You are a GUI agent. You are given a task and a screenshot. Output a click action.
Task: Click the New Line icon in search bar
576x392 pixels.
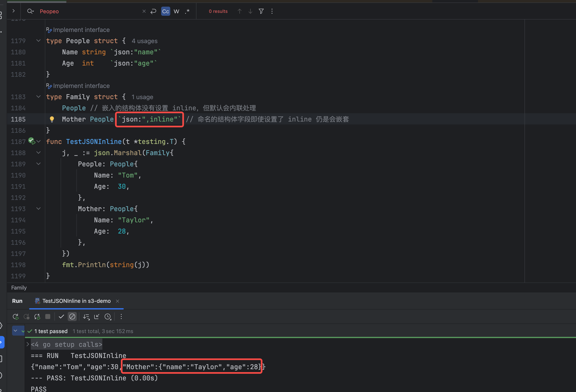pos(153,11)
